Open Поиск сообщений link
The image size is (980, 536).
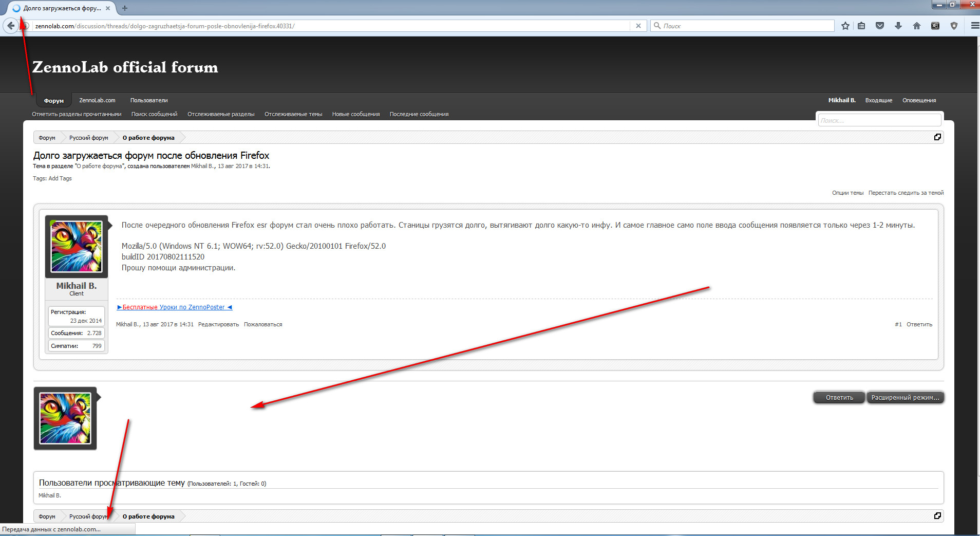[154, 114]
